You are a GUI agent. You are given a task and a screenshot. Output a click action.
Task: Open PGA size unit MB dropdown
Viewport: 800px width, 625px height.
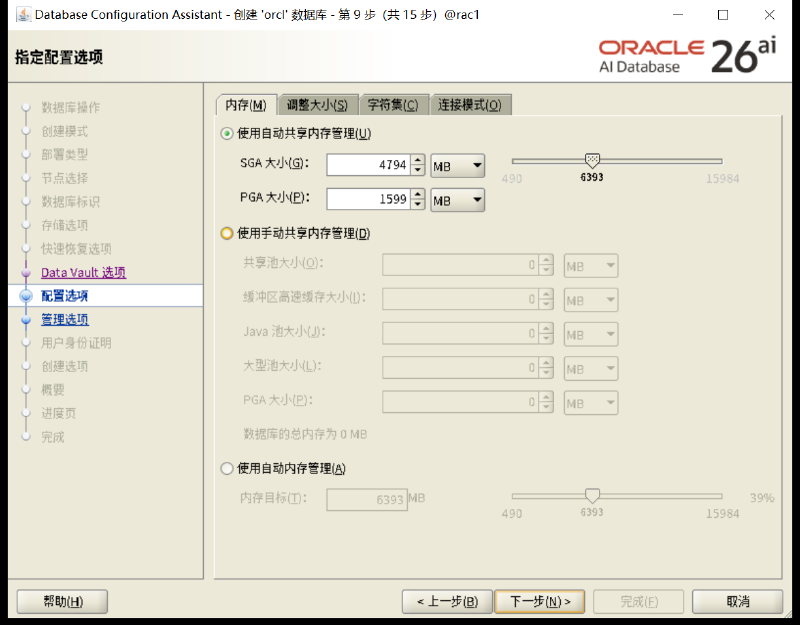tap(458, 200)
